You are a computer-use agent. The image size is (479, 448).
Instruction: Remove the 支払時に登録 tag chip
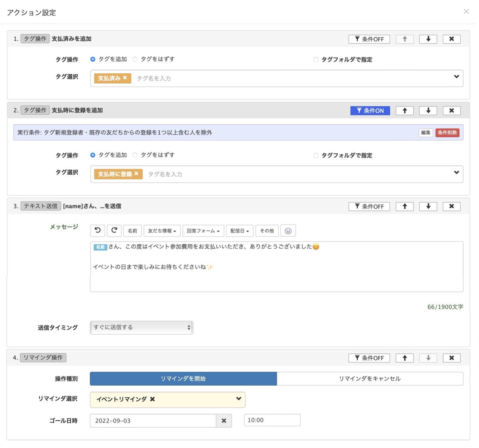coord(136,174)
